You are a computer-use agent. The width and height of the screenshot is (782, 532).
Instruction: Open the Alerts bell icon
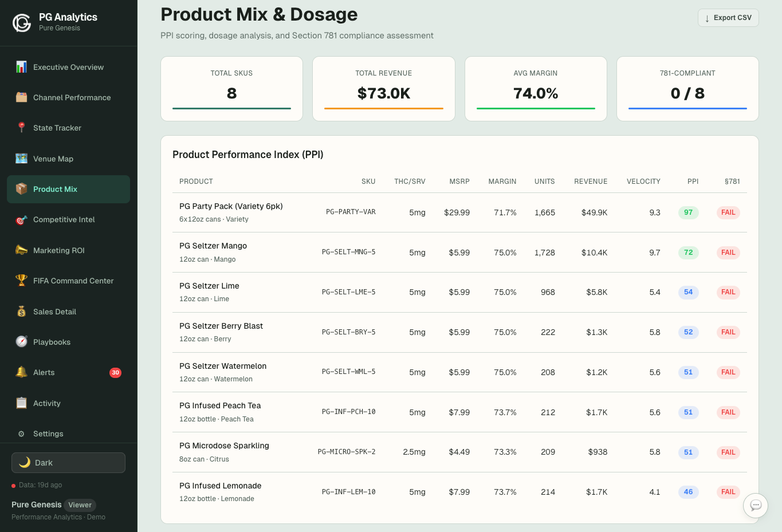pyautogui.click(x=20, y=372)
